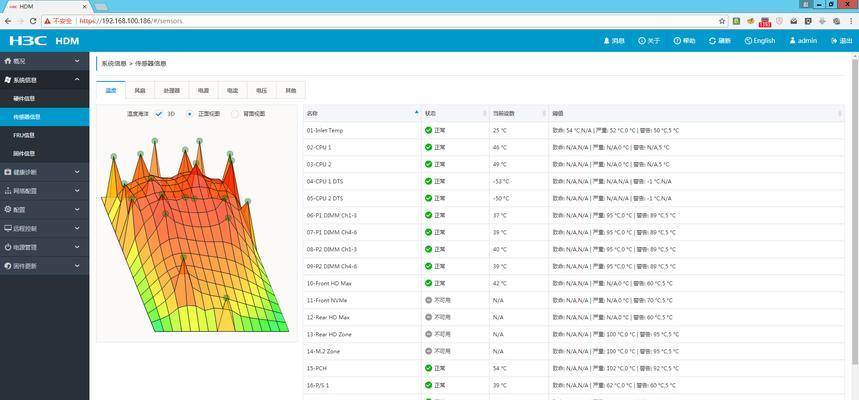Click green status check in 01-Inlet Temp row
Screen dimensions: 859x400
click(428, 130)
